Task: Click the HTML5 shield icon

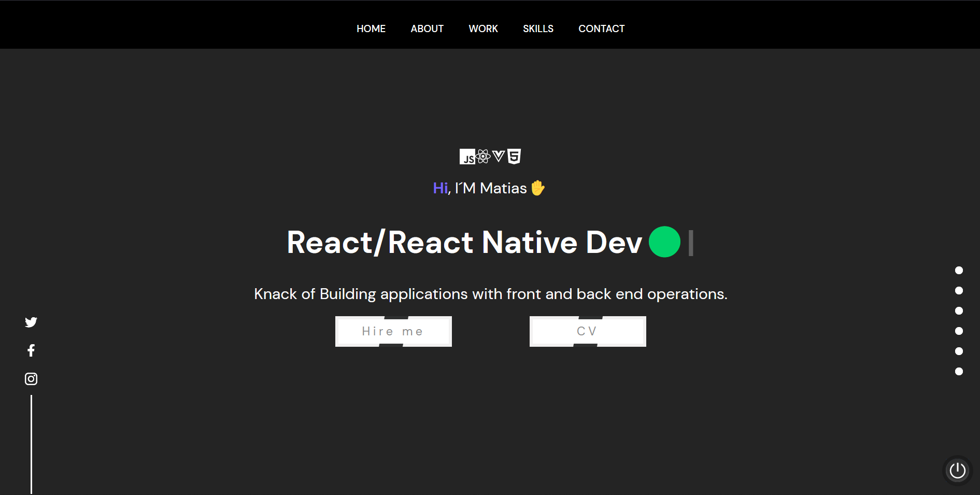Action: 514,157
